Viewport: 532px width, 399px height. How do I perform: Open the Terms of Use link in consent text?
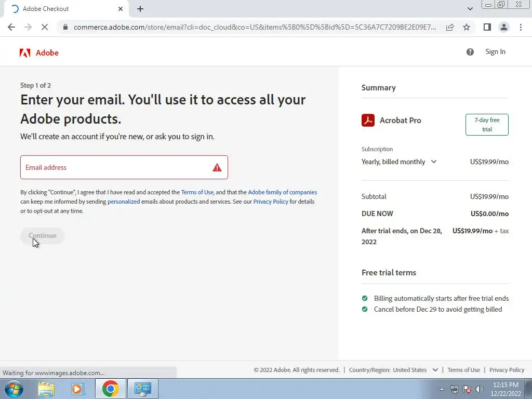click(x=197, y=192)
